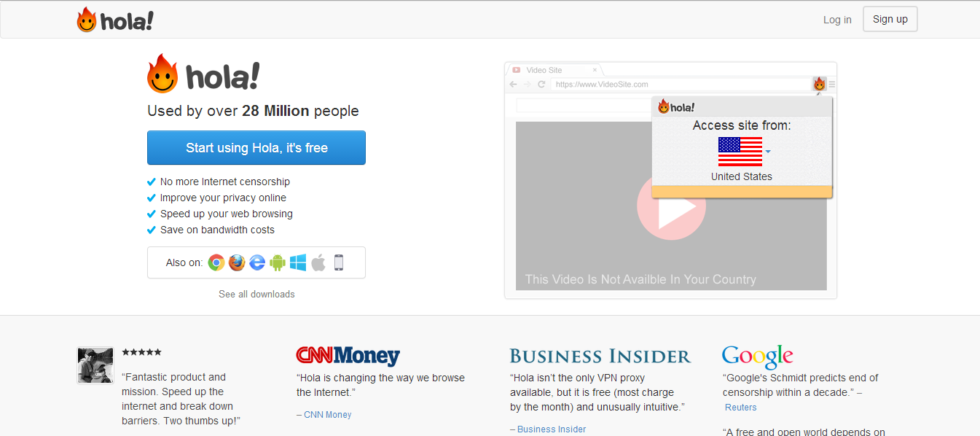
Task: Click the five-star rating
Action: 141,352
